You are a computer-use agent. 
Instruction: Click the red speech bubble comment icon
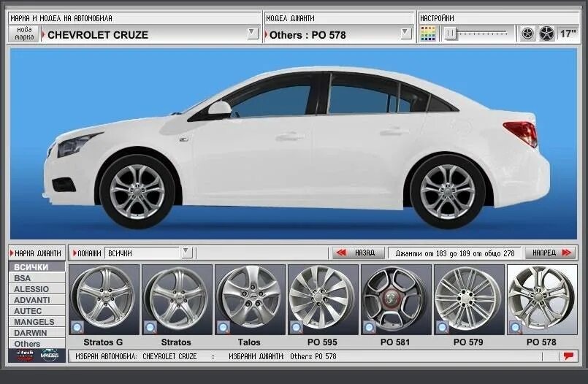pos(568,356)
